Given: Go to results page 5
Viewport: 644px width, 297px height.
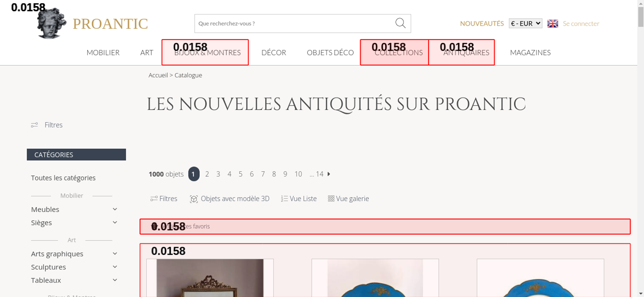Looking at the screenshot, I should tap(241, 174).
